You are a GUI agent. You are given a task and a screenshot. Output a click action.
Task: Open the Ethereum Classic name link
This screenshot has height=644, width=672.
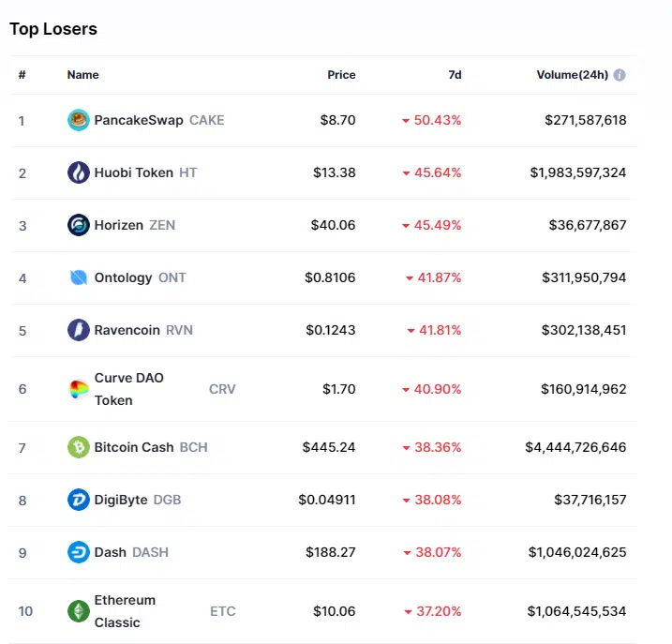[125, 611]
